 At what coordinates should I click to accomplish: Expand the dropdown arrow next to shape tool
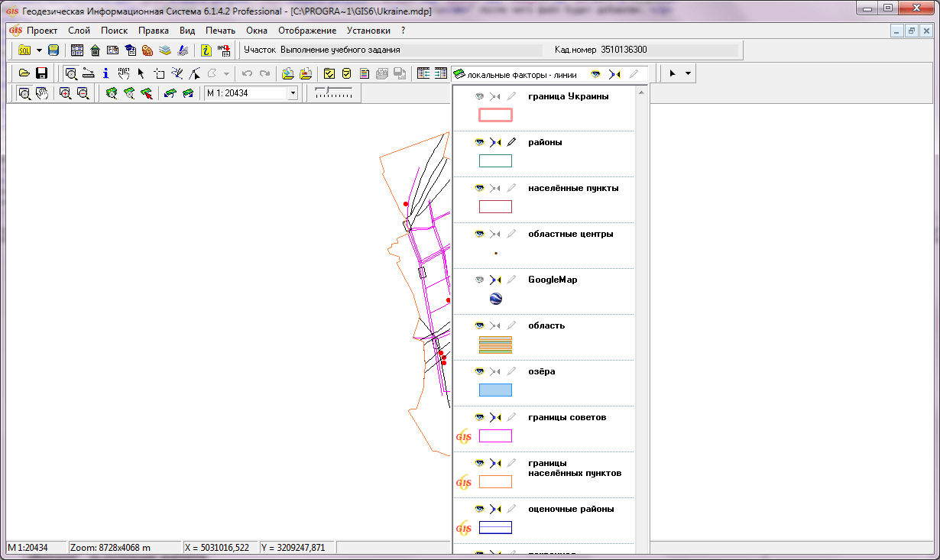(x=226, y=73)
